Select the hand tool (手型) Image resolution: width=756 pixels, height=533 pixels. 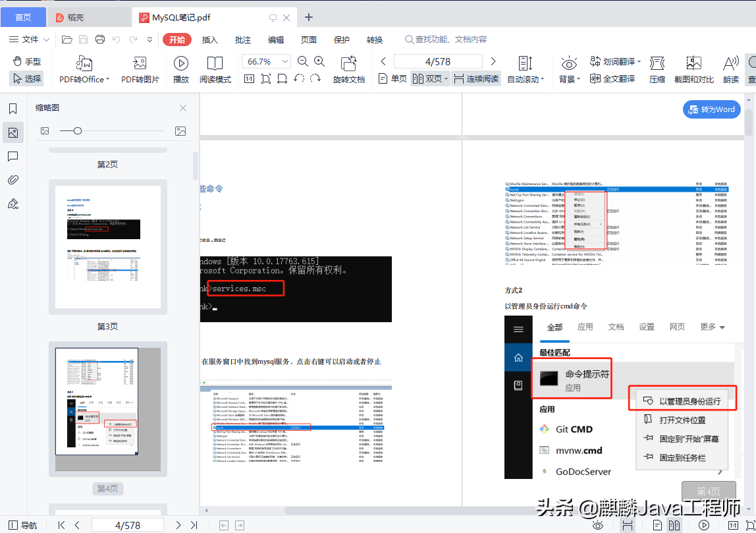click(x=26, y=61)
